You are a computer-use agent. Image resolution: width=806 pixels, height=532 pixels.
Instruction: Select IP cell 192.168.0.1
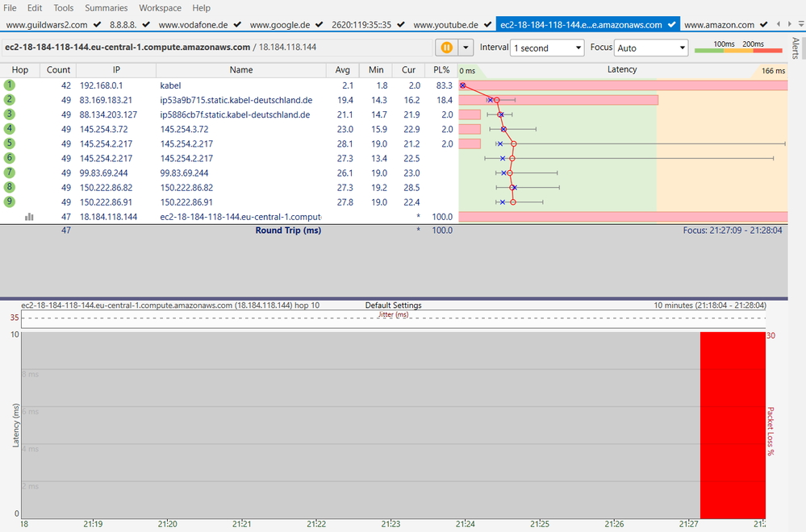coord(102,85)
